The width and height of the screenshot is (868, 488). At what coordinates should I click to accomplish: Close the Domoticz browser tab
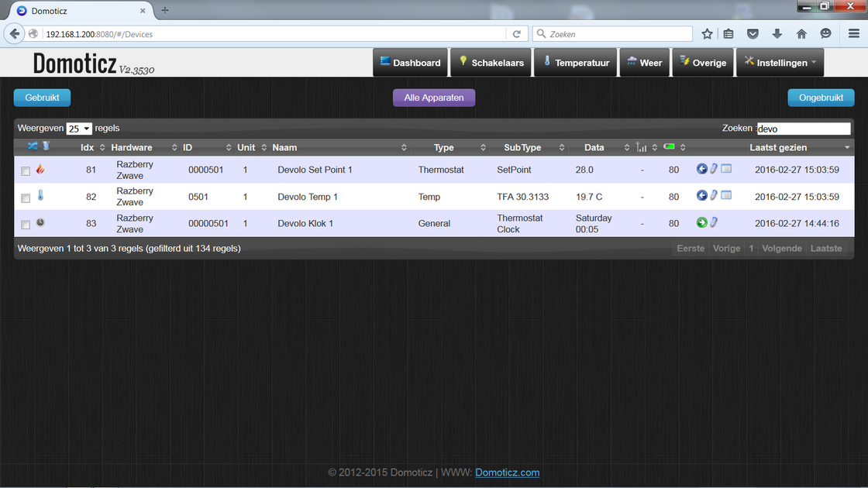tap(143, 11)
